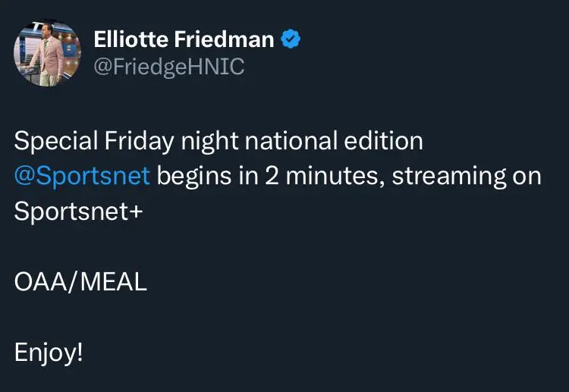Click the word "in" before 2 minutes
Image resolution: width=569 pixels, height=392 pixels.
(x=248, y=176)
